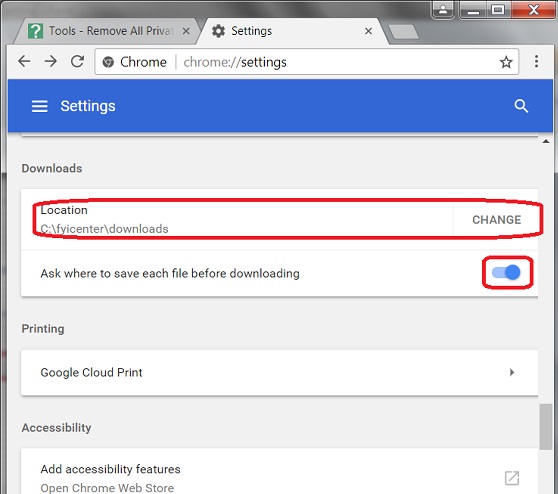Search settings with the magnifier icon

coord(521,106)
